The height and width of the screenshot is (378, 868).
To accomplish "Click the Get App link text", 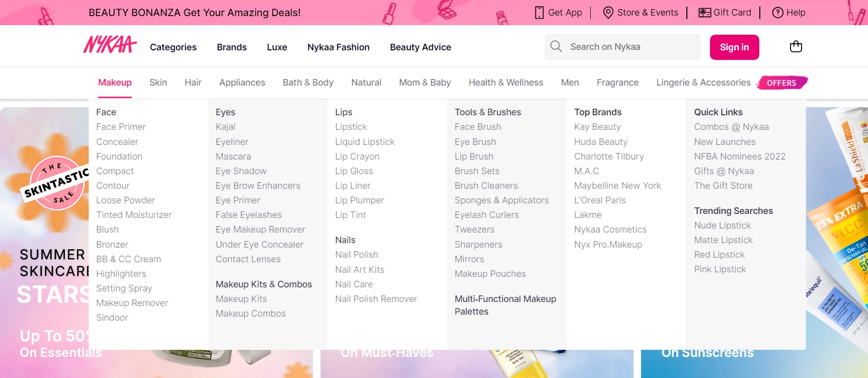I will pyautogui.click(x=565, y=13).
